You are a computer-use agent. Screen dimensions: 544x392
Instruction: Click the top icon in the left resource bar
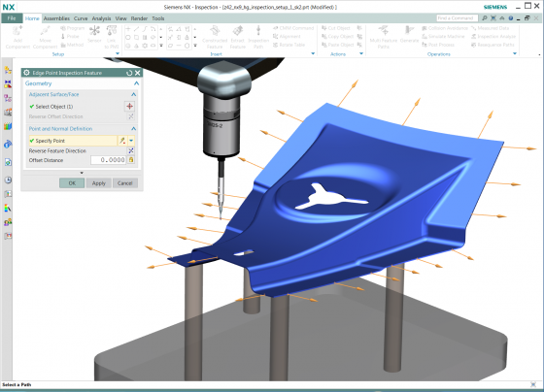coord(8,70)
